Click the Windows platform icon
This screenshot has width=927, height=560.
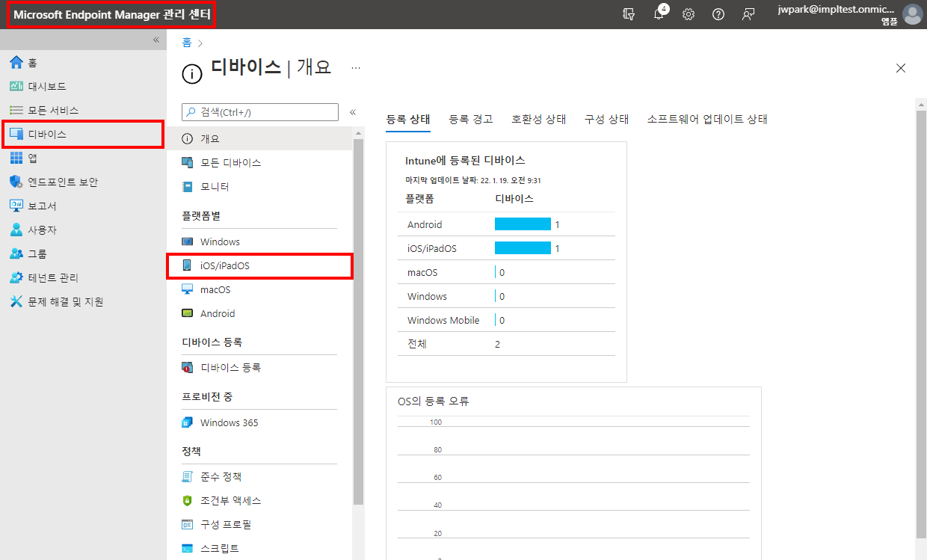pyautogui.click(x=188, y=241)
